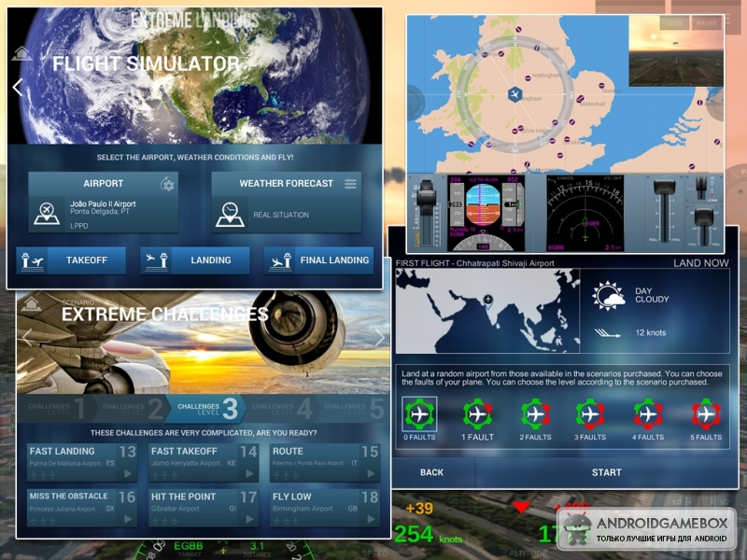Click the play arrow on the Fast Takeoff card
The image size is (747, 560).
click(x=249, y=474)
